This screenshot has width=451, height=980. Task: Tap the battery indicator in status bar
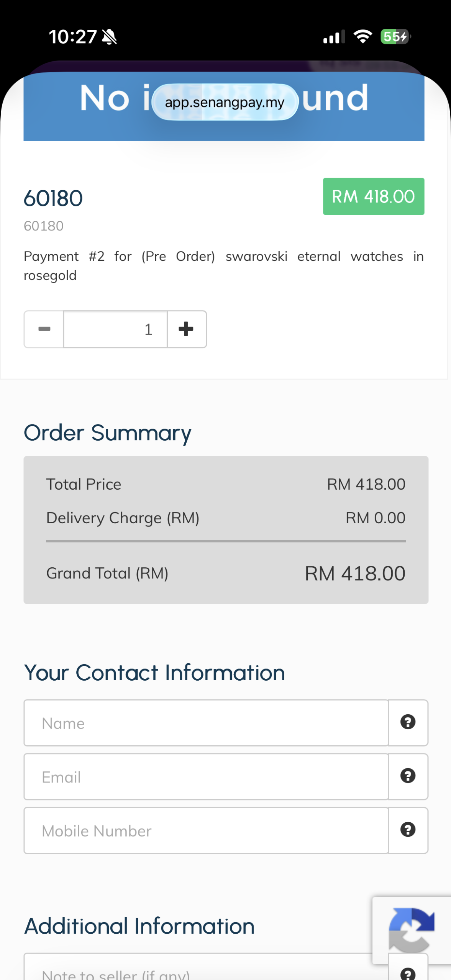pyautogui.click(x=395, y=37)
